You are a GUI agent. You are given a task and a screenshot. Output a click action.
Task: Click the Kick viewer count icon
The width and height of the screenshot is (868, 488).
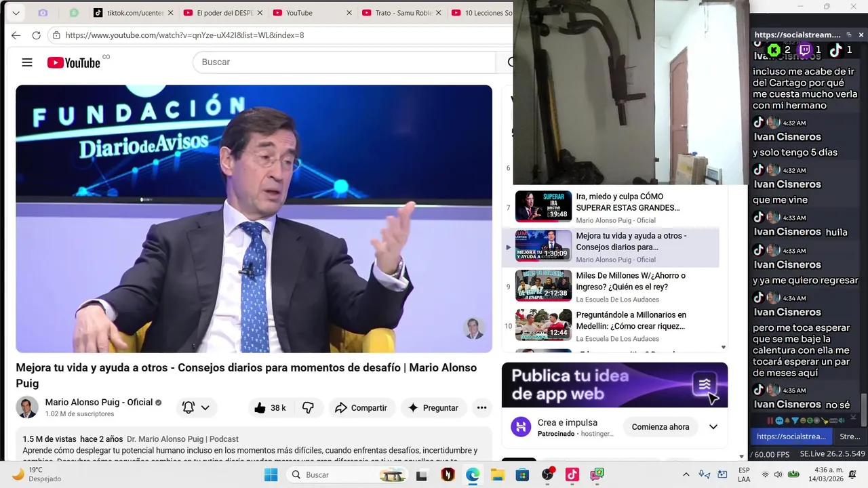pos(774,49)
